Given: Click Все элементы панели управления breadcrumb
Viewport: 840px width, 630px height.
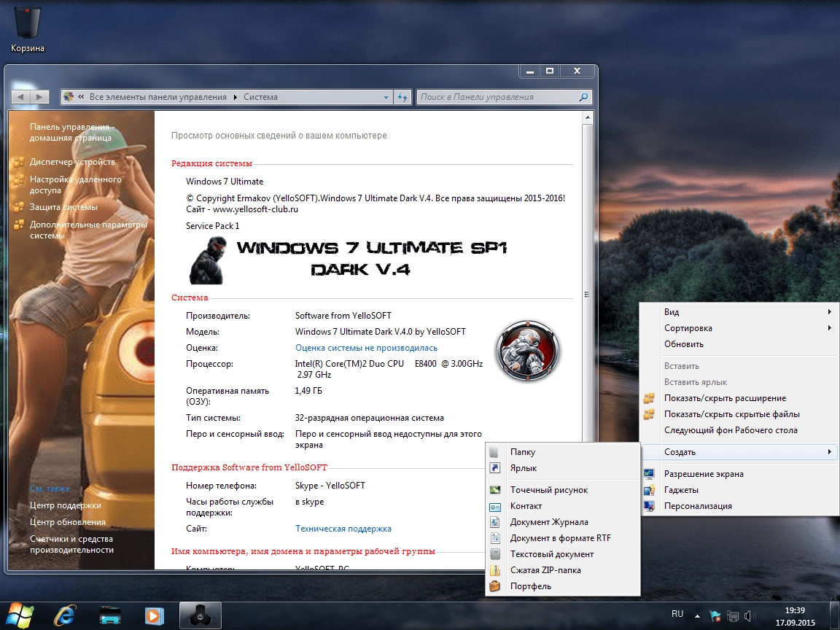Looking at the screenshot, I should point(158,97).
